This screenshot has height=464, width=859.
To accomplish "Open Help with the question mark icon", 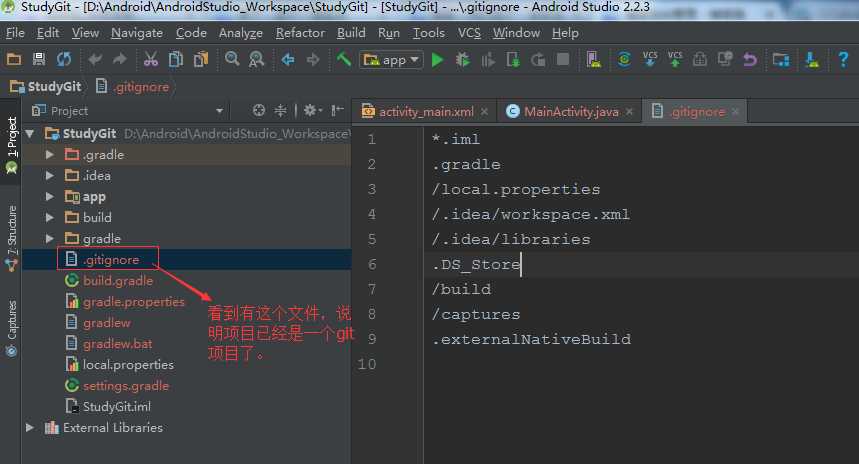I will tap(843, 59).
